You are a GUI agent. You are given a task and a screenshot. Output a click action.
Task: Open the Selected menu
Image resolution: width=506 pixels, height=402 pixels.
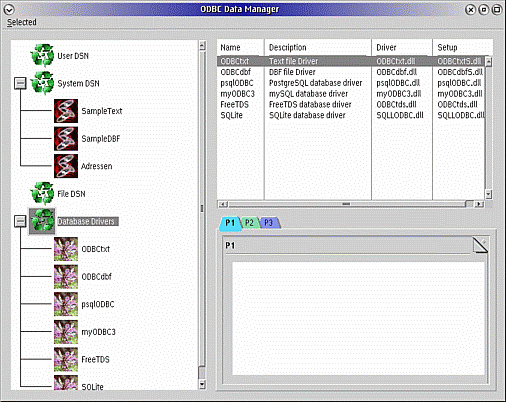pos(22,22)
